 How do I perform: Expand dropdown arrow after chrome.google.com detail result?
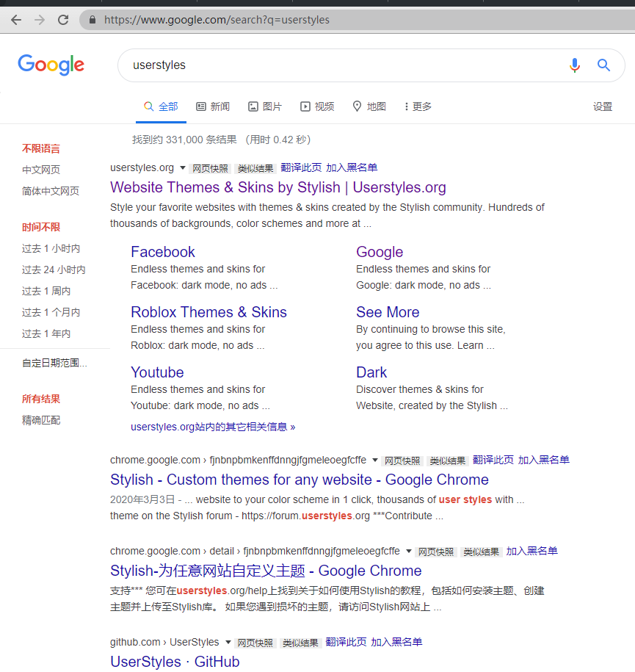tap(408, 551)
